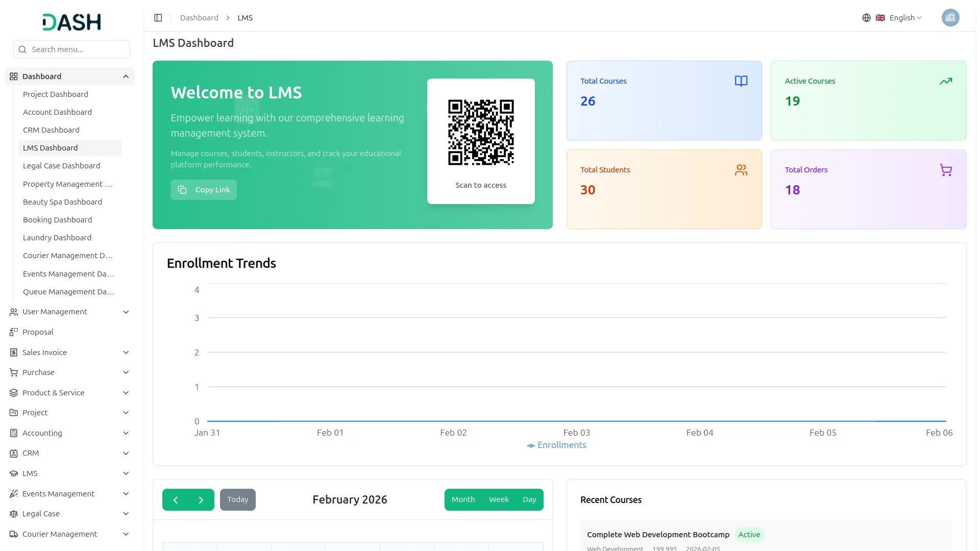Switch calendar to Day view
This screenshot has width=980, height=551.
click(529, 500)
